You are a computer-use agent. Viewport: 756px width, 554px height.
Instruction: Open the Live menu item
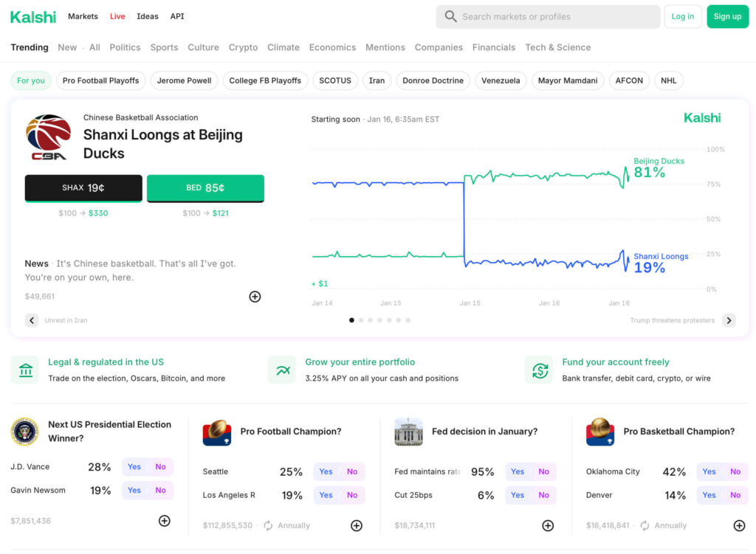point(117,16)
